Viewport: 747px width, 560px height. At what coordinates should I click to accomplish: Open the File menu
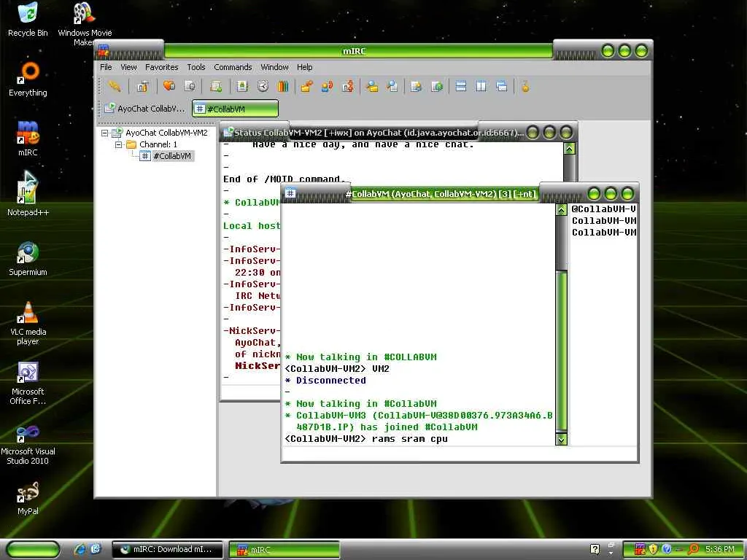pyautogui.click(x=106, y=67)
